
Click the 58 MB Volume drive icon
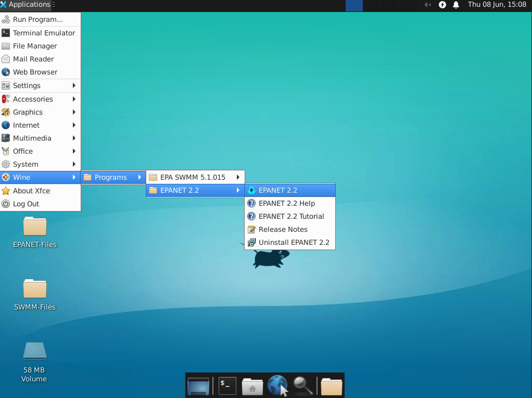click(34, 351)
